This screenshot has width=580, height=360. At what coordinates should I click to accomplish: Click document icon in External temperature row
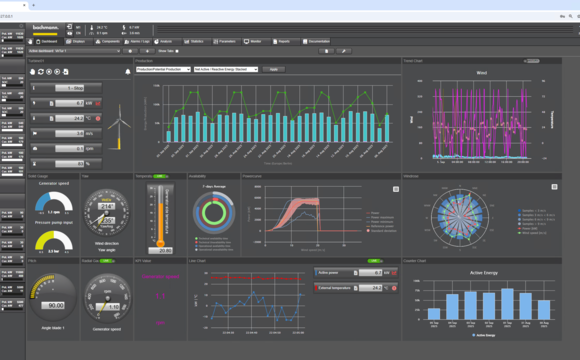pos(355,288)
